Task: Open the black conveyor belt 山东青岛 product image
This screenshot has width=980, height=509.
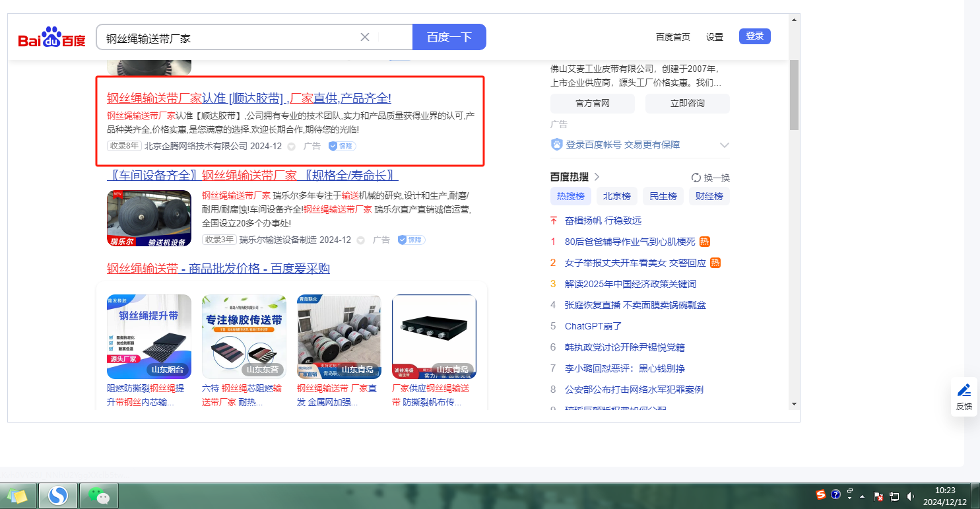Action: 434,337
